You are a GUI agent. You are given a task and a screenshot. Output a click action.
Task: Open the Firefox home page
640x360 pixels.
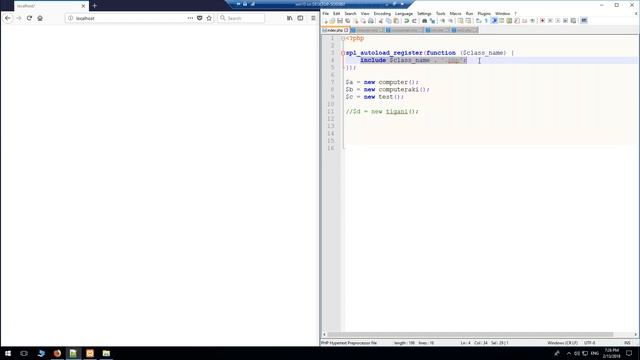(40, 18)
